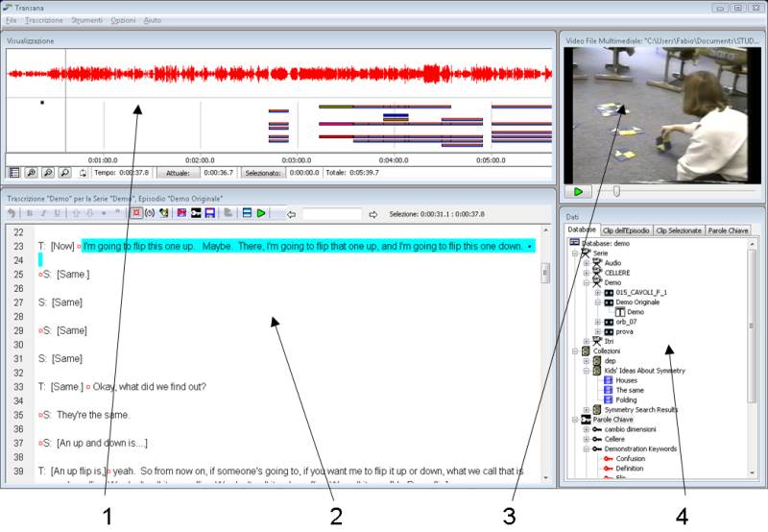Toggle bold formatting in transcript toolbar
Viewport: 768px width, 532px height.
[x=30, y=213]
